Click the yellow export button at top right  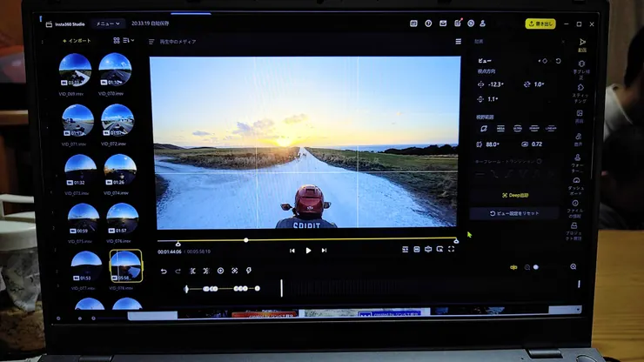tap(540, 23)
